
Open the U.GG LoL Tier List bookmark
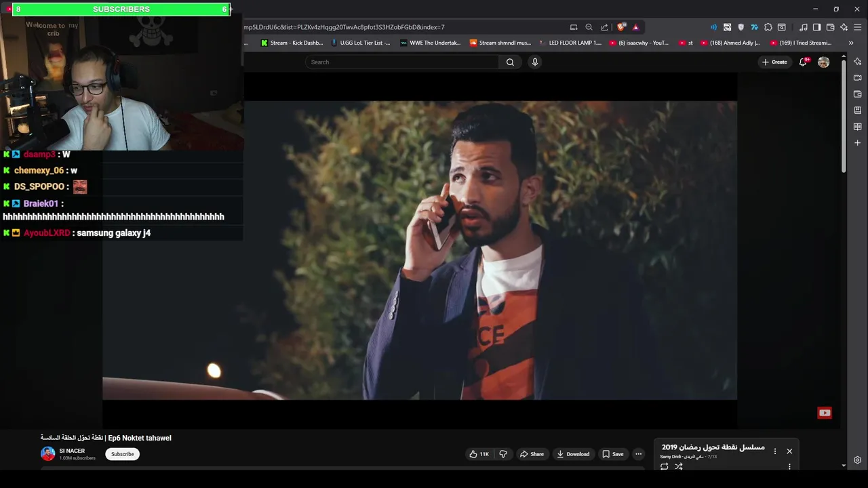361,43
